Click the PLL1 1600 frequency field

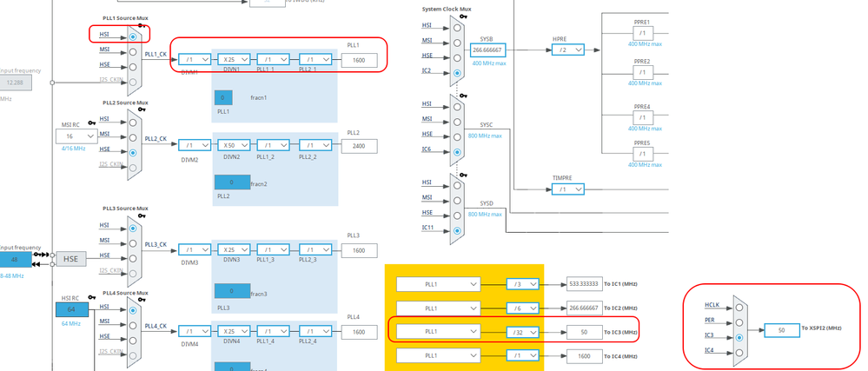pyautogui.click(x=359, y=60)
